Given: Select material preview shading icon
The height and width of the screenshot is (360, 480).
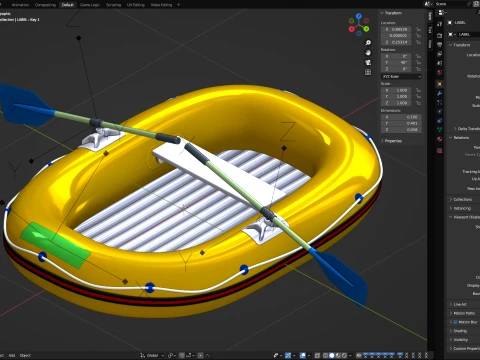Looking at the screenshot, I should click(x=338, y=355).
